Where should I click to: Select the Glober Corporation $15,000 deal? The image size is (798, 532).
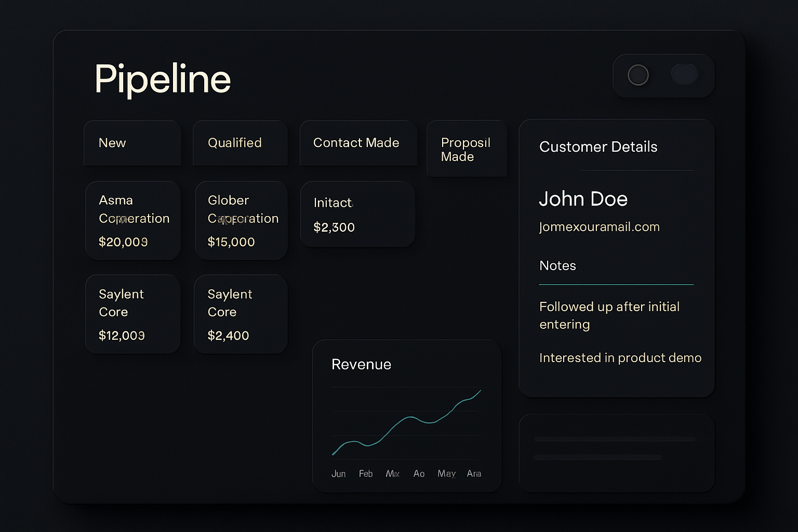[241, 220]
